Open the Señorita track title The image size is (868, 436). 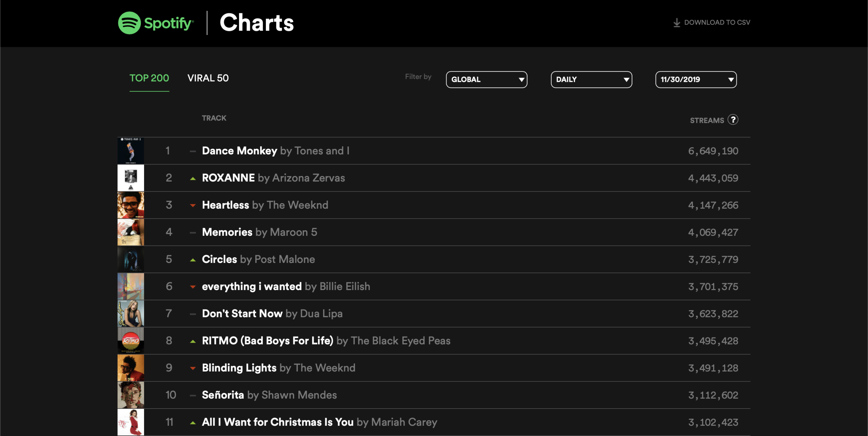[x=223, y=395]
